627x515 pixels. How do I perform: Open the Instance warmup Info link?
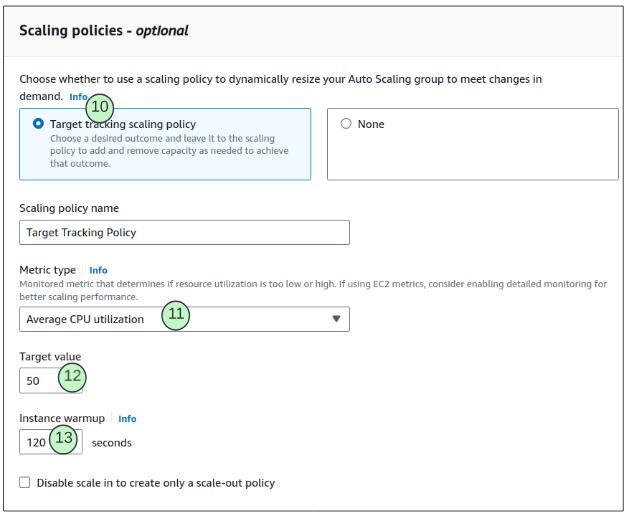(x=127, y=419)
